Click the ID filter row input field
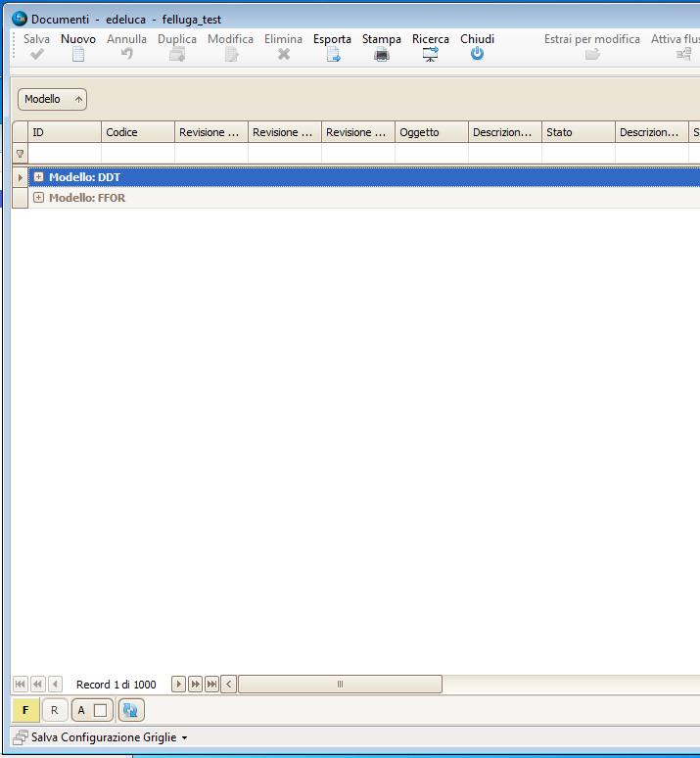 pyautogui.click(x=65, y=154)
